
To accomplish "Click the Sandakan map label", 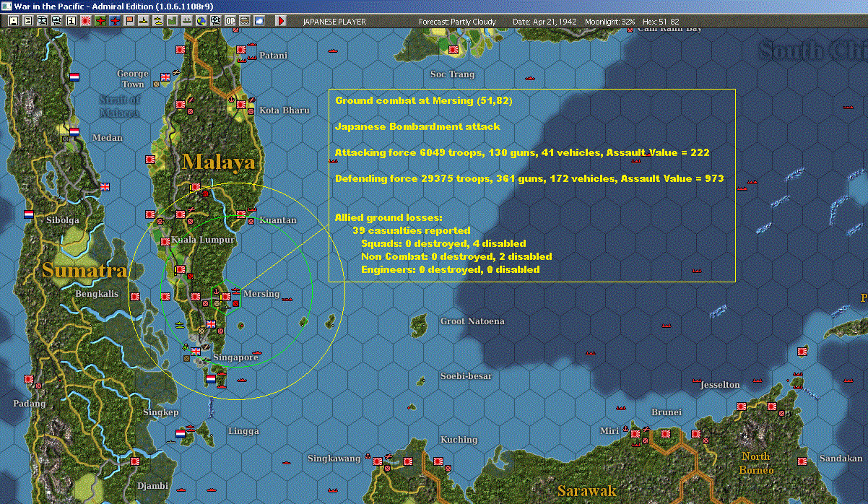I will coord(841,459).
